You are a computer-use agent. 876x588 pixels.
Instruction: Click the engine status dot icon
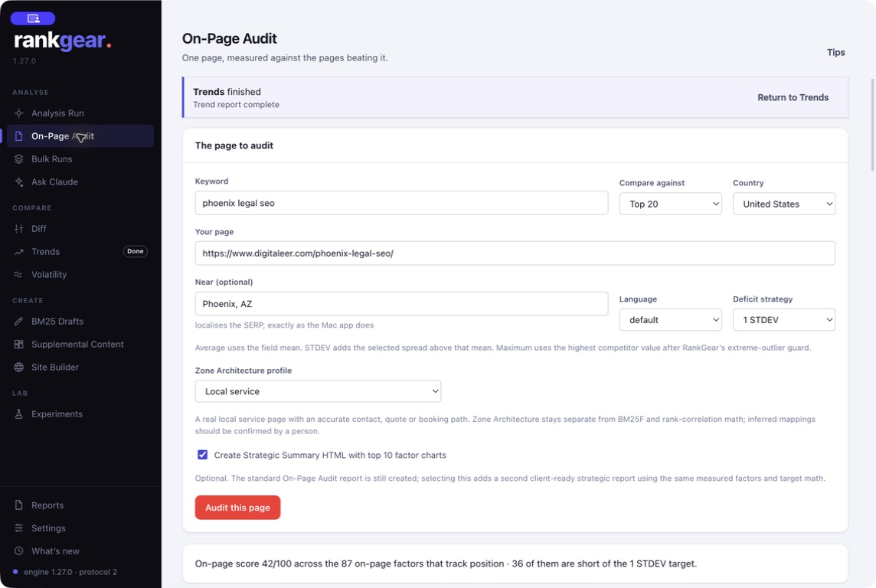click(x=15, y=572)
